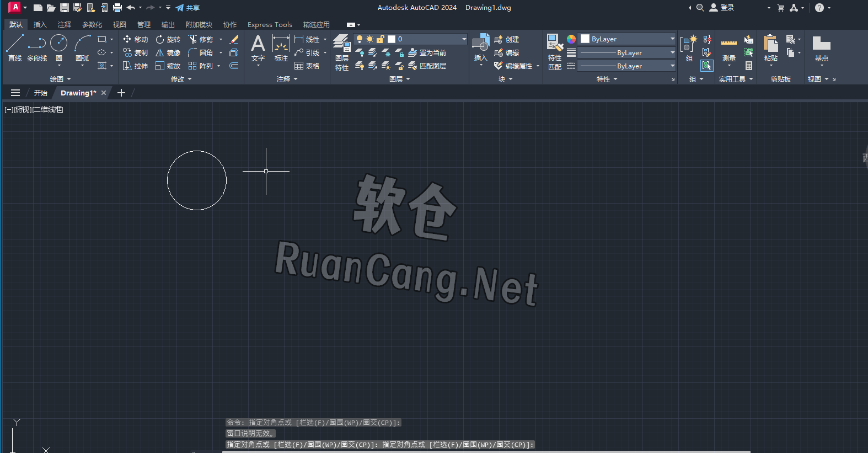Viewport: 868px width, 453px height.
Task: Click 置为当前 (Make Current) button
Action: [x=427, y=52]
